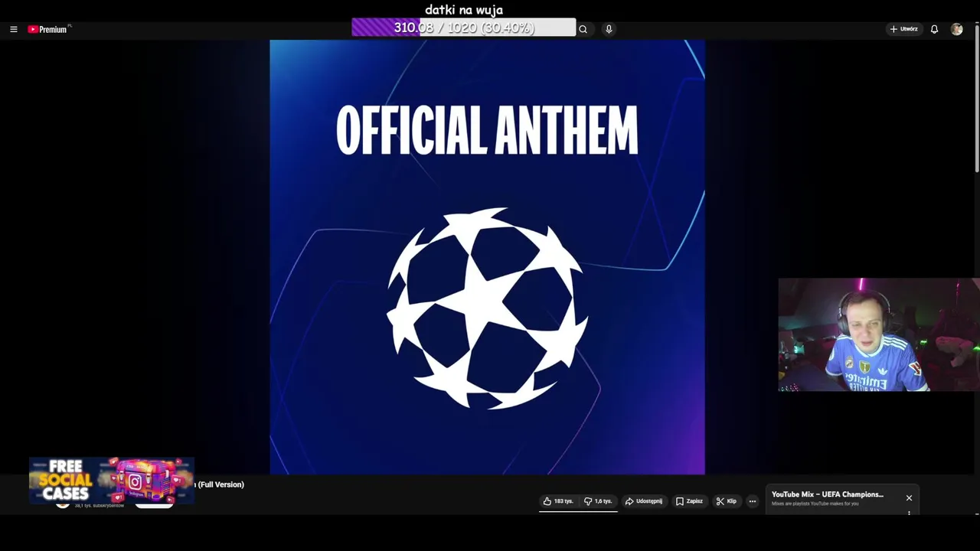Open YouTube Mix – UEFA Champions playlist title

pos(827,494)
